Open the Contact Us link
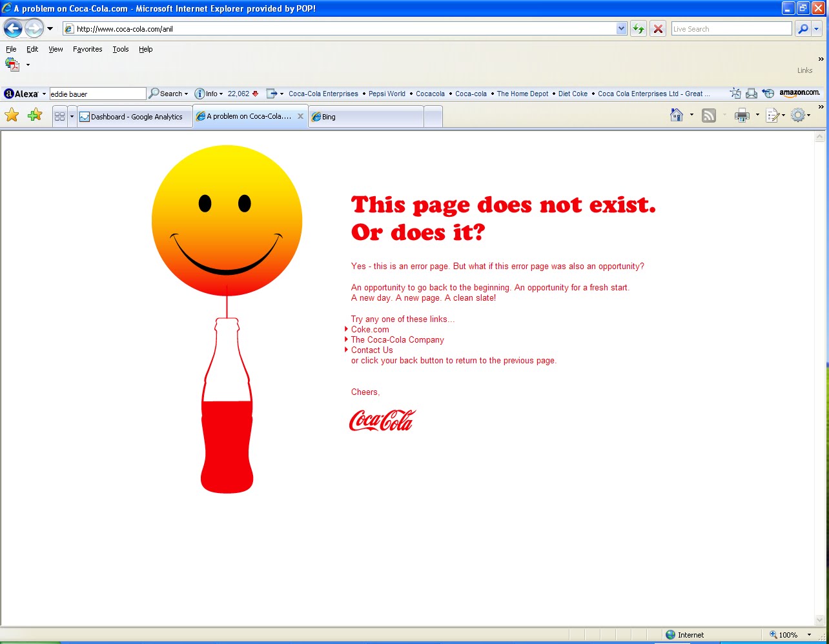The width and height of the screenshot is (829, 644). tap(371, 350)
